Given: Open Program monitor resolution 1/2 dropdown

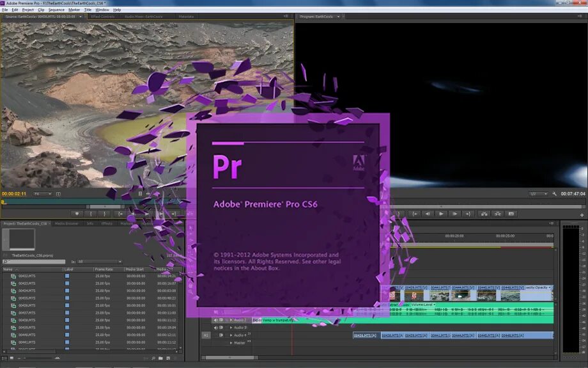Looking at the screenshot, I should [538, 194].
